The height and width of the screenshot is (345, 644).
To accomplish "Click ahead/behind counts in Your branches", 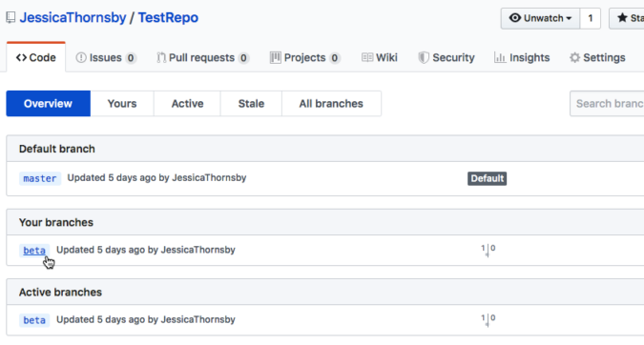I will pyautogui.click(x=488, y=250).
